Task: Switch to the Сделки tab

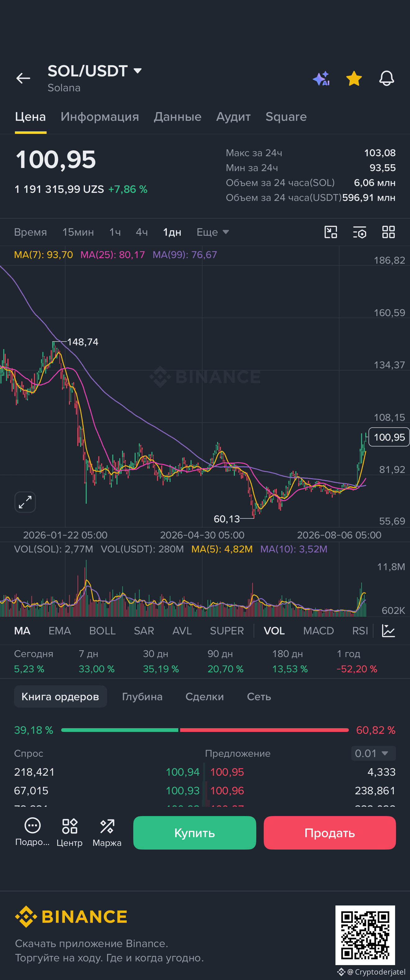Action: (x=204, y=696)
